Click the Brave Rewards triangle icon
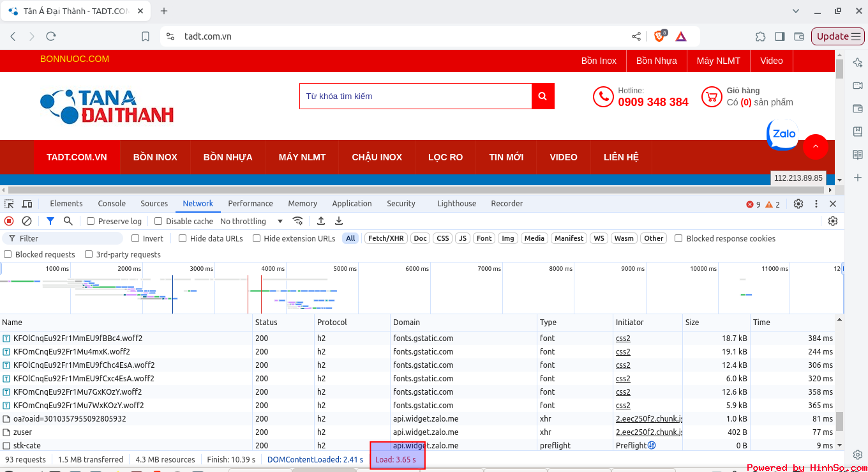This screenshot has height=472, width=868. (681, 36)
